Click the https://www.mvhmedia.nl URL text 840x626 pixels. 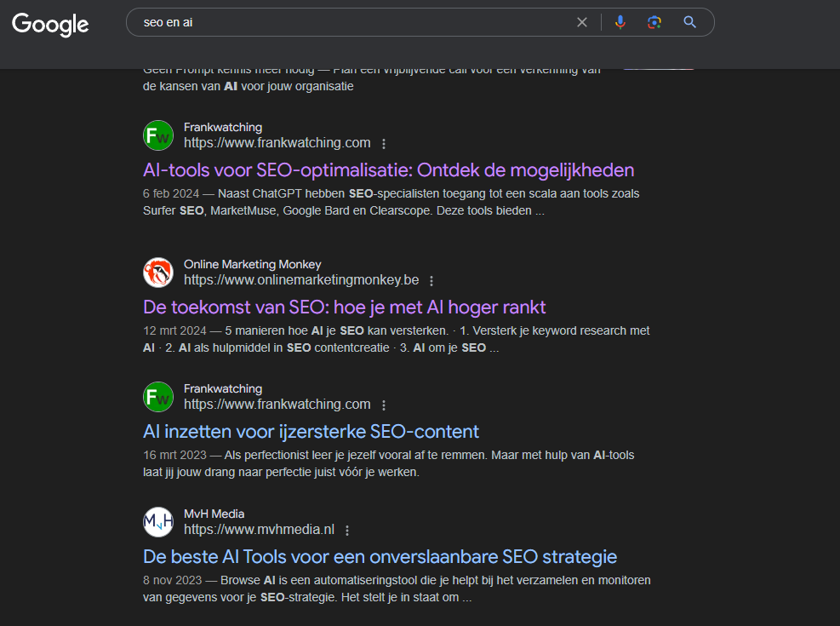259,530
